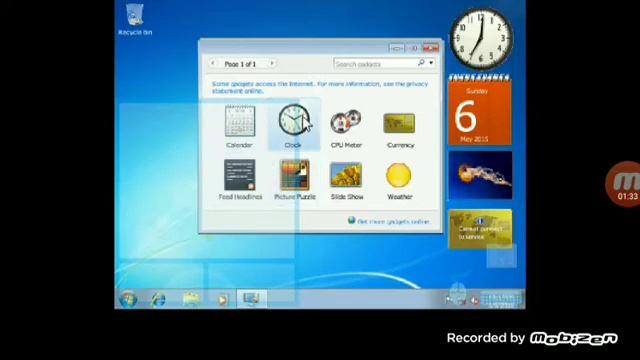Viewport: 640px width, 360px height.
Task: Click the search magnifier icon
Action: [x=421, y=63]
